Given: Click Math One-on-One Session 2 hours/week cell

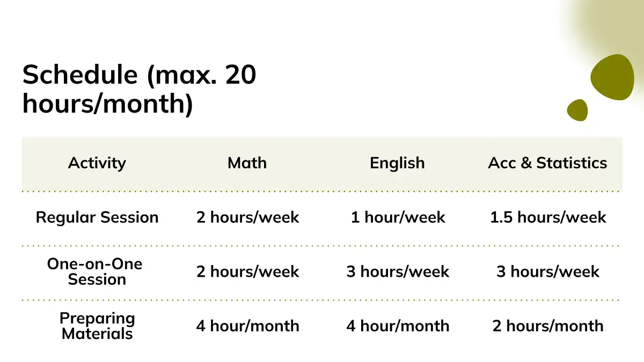Looking at the screenshot, I should 247,271.
